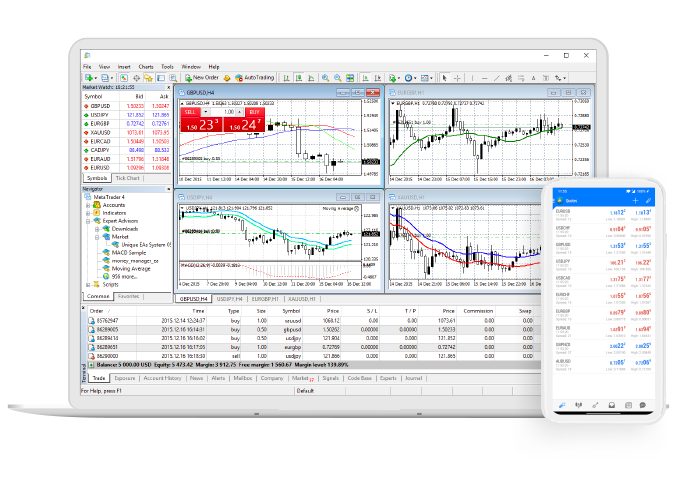Select the Arrows drawing tool icon
Screen dimensions: 679x479
559,78
